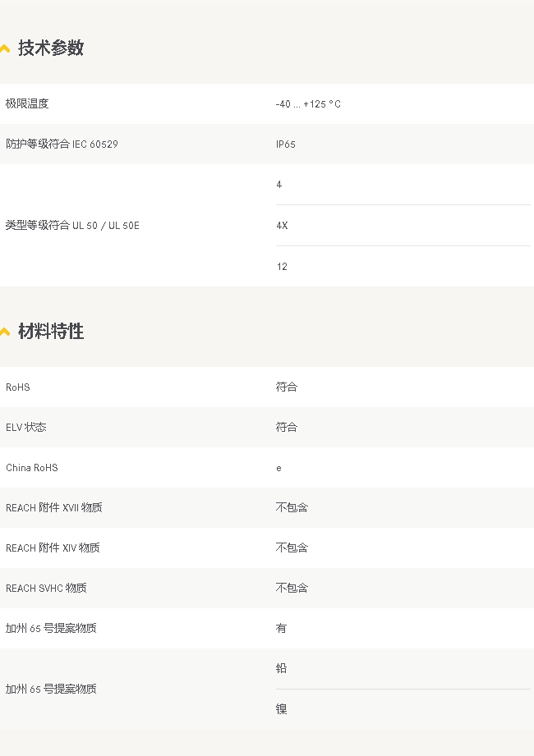Click the IP65 rating value
This screenshot has width=534, height=756.
pyautogui.click(x=286, y=144)
